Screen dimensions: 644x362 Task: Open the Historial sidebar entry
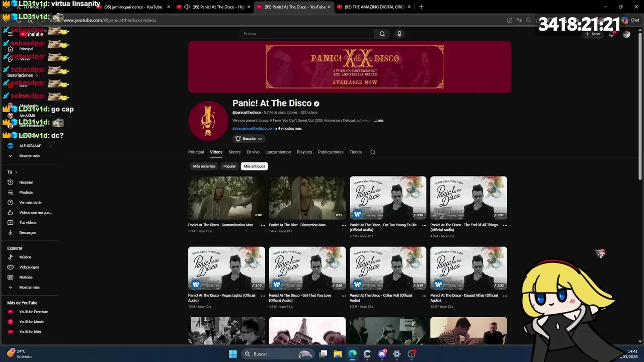tap(30, 182)
